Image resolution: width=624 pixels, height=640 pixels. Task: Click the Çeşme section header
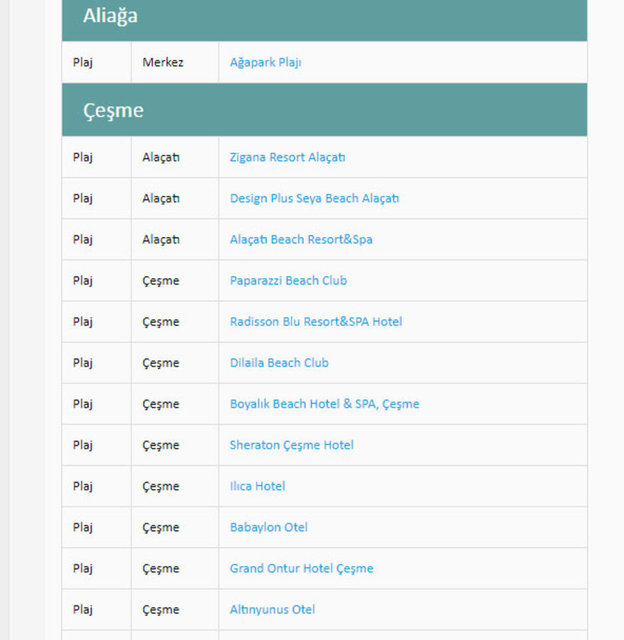(x=113, y=110)
